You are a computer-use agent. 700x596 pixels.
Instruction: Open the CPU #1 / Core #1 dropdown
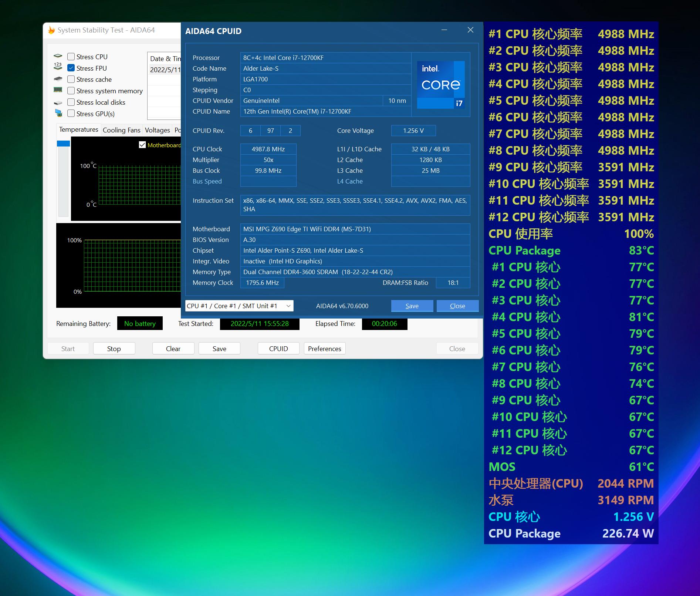[x=239, y=306]
